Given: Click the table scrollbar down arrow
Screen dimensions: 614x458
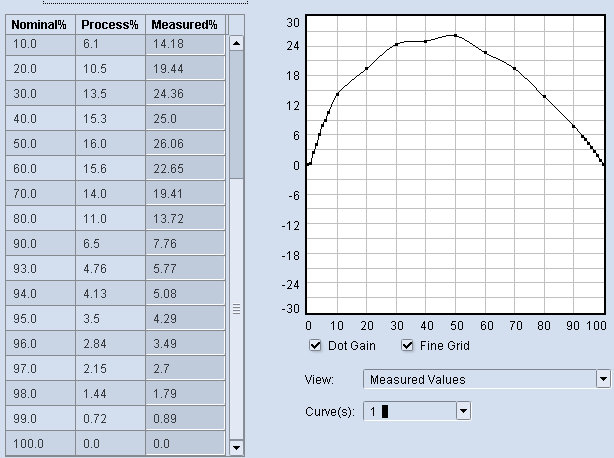Looking at the screenshot, I should pyautogui.click(x=236, y=447).
